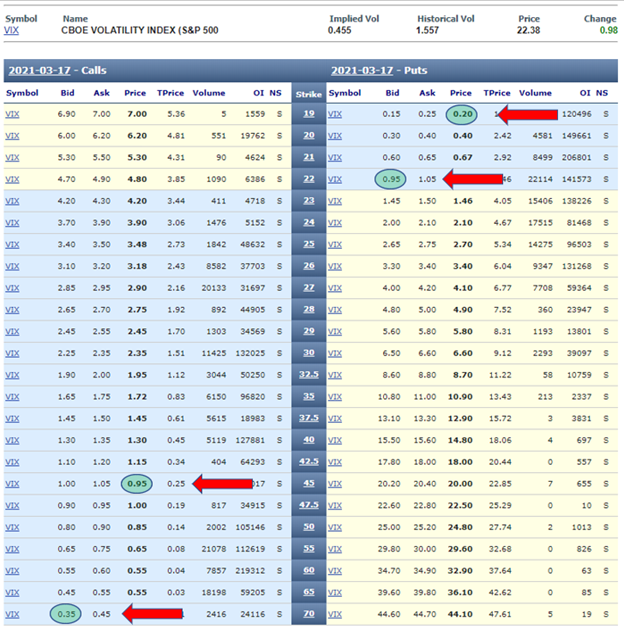The image size is (624, 630).
Task: Select strike 50 link
Action: click(309, 527)
